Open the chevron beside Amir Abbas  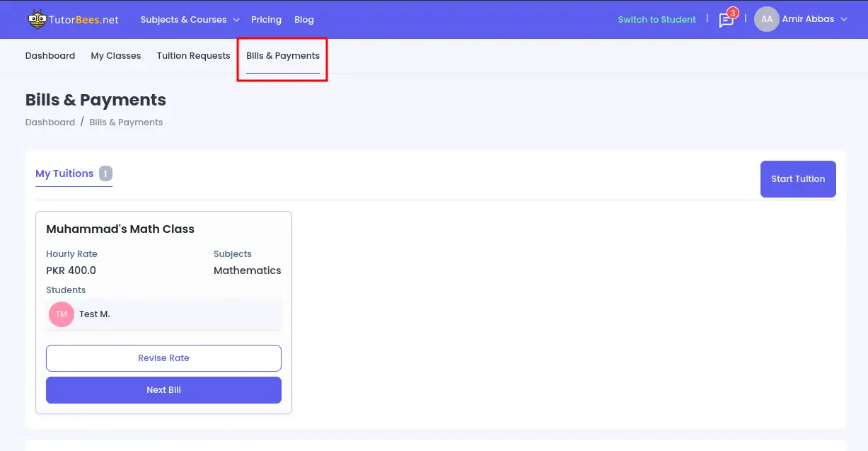843,20
